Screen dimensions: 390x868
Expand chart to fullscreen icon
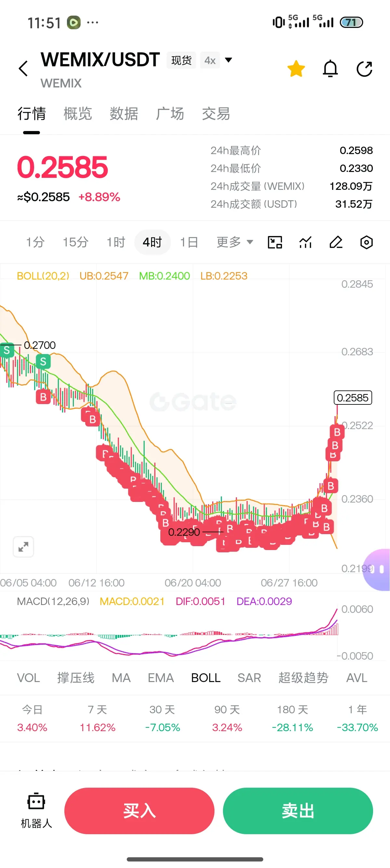[23, 546]
